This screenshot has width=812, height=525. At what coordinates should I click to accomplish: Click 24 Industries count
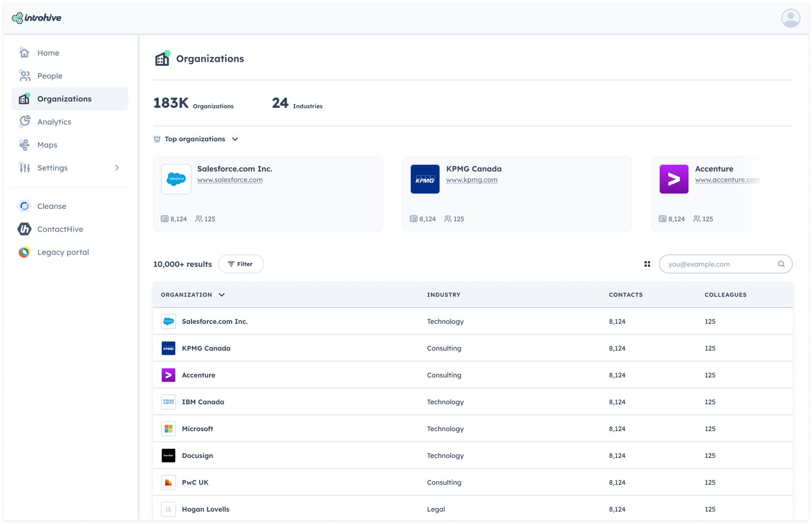click(297, 103)
